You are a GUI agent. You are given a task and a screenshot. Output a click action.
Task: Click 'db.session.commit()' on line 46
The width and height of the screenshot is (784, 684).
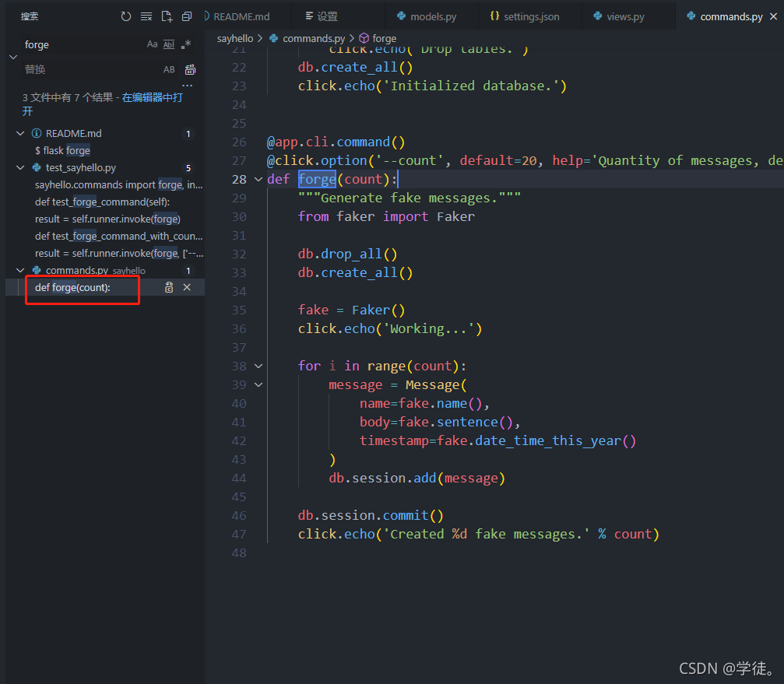click(371, 515)
